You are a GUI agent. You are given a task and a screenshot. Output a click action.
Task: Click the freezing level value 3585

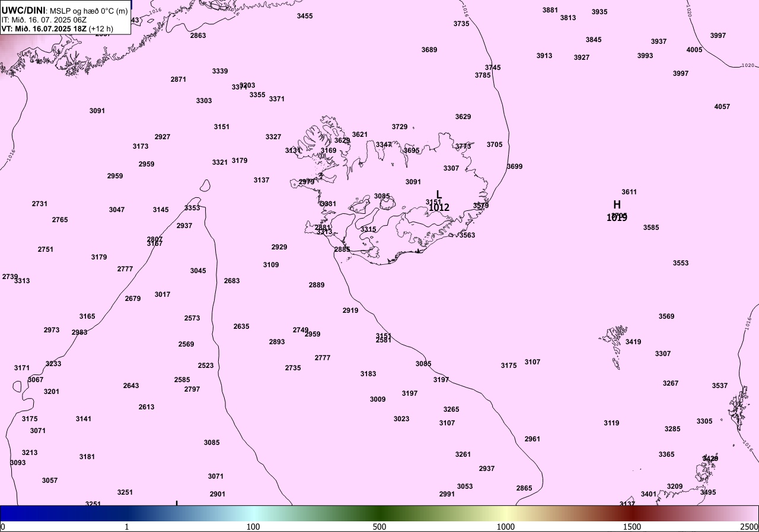tap(651, 227)
